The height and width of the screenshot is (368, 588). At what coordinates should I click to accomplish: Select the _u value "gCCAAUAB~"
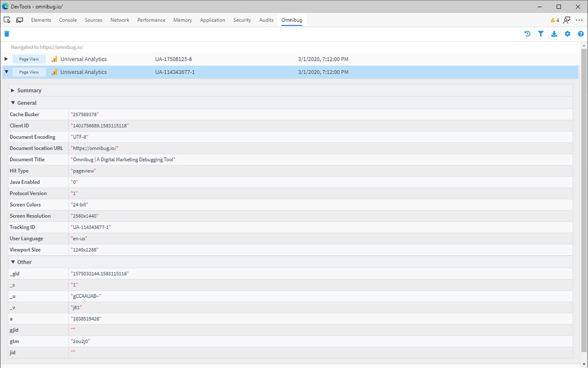point(85,296)
